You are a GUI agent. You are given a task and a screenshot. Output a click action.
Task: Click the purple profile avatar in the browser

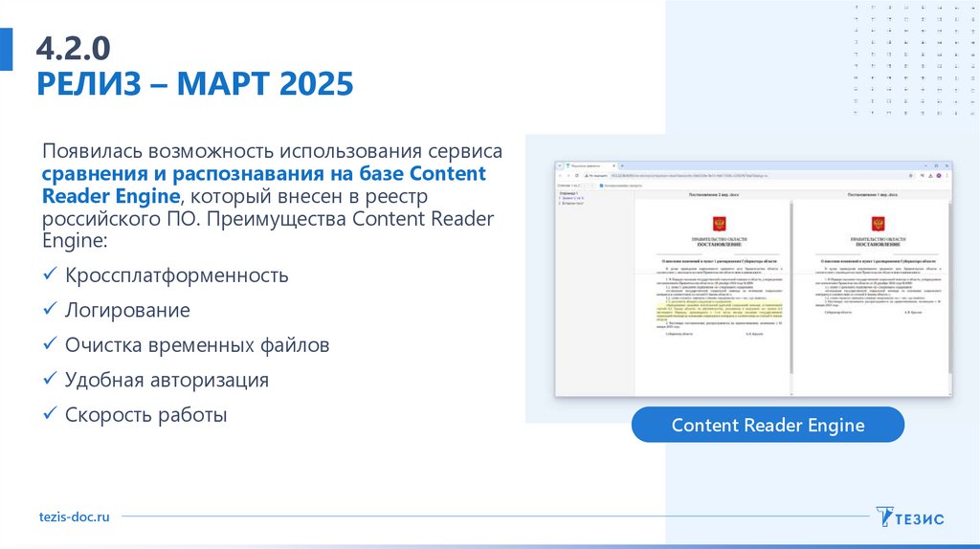click(x=939, y=175)
